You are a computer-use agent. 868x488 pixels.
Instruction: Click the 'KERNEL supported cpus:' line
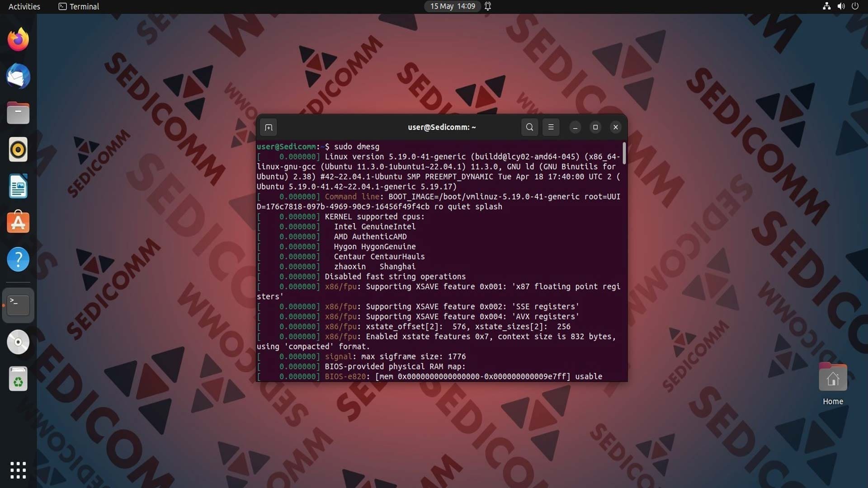[375, 216]
